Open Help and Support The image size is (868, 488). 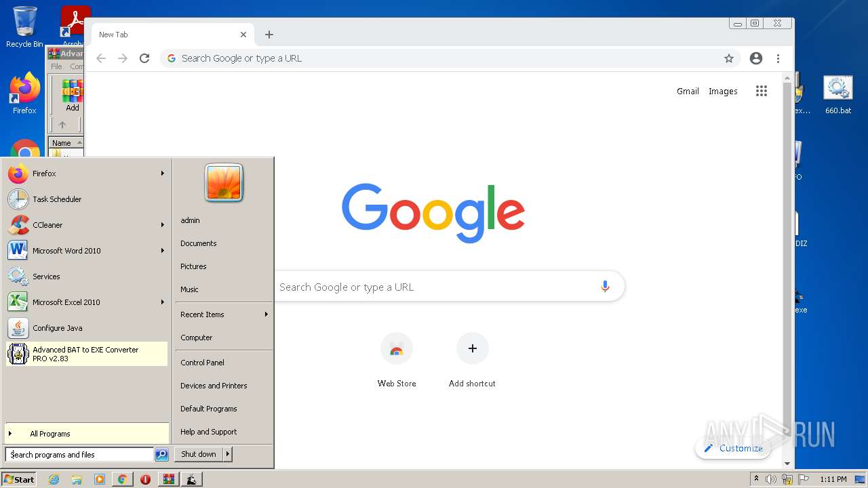coord(208,432)
